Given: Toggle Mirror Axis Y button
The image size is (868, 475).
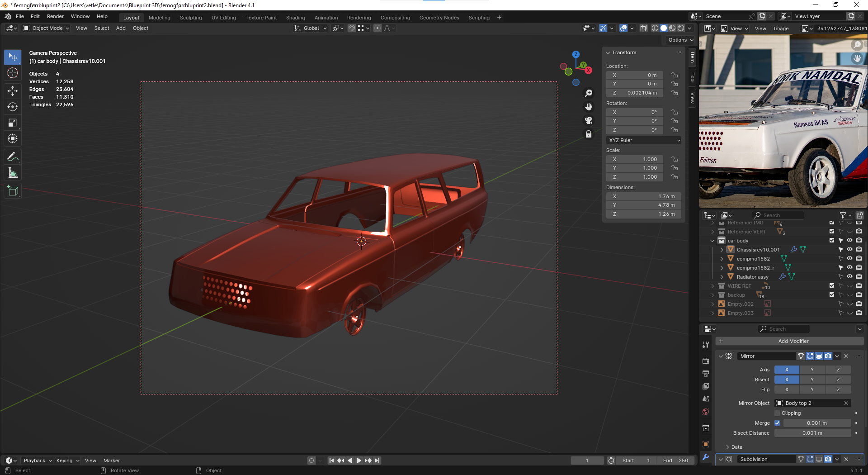Looking at the screenshot, I should (812, 370).
